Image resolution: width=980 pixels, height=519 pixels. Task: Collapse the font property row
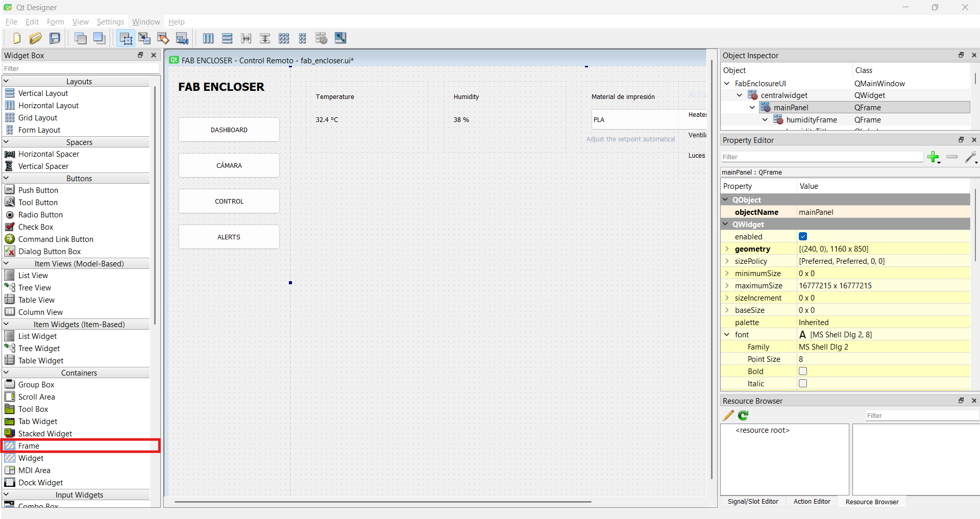[x=727, y=334]
